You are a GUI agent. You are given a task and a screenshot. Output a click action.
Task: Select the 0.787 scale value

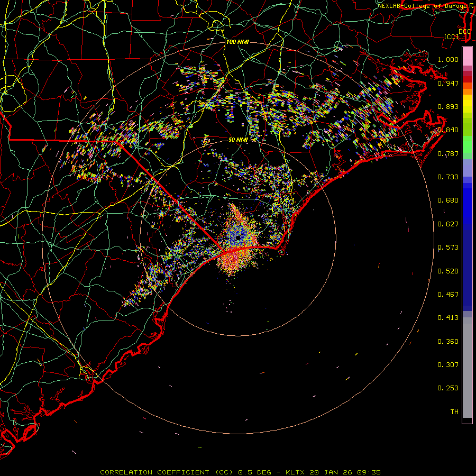click(x=448, y=153)
